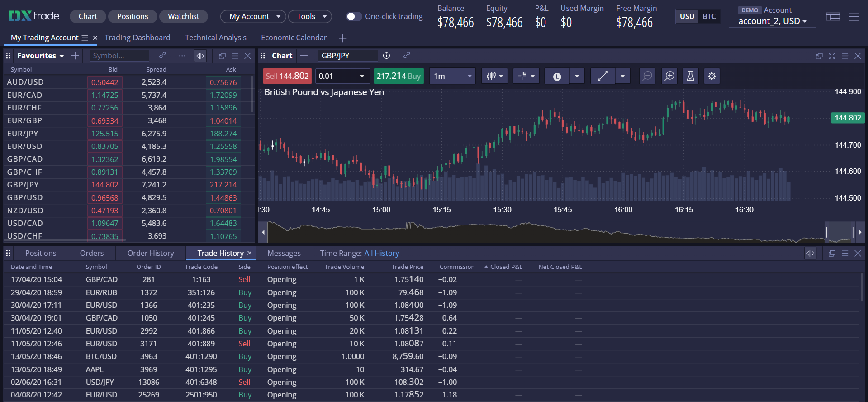Toggle One-click trading switch
The width and height of the screenshot is (868, 402).
(353, 17)
